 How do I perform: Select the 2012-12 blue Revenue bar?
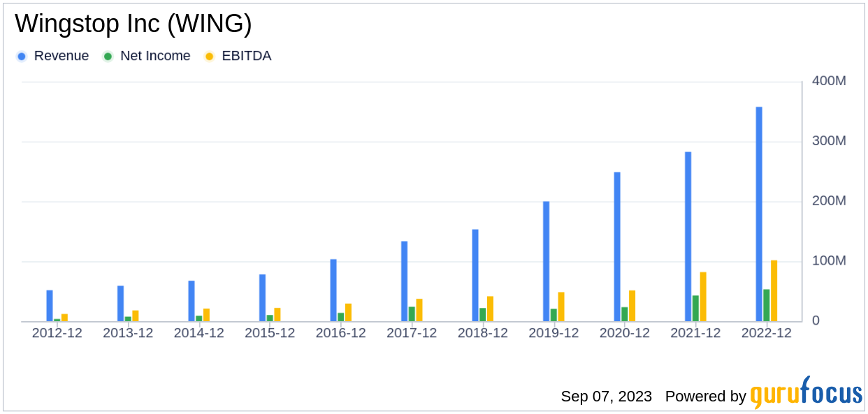pyautogui.click(x=50, y=306)
